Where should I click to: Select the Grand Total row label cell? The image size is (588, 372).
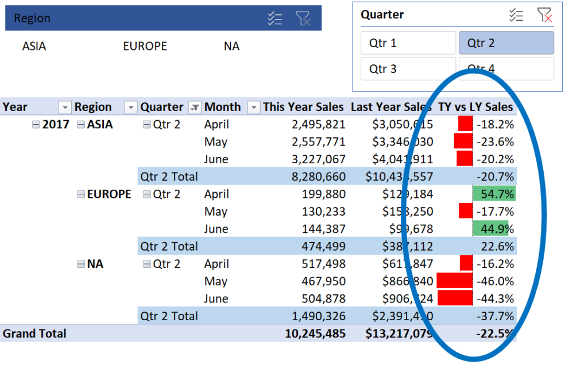tap(34, 333)
